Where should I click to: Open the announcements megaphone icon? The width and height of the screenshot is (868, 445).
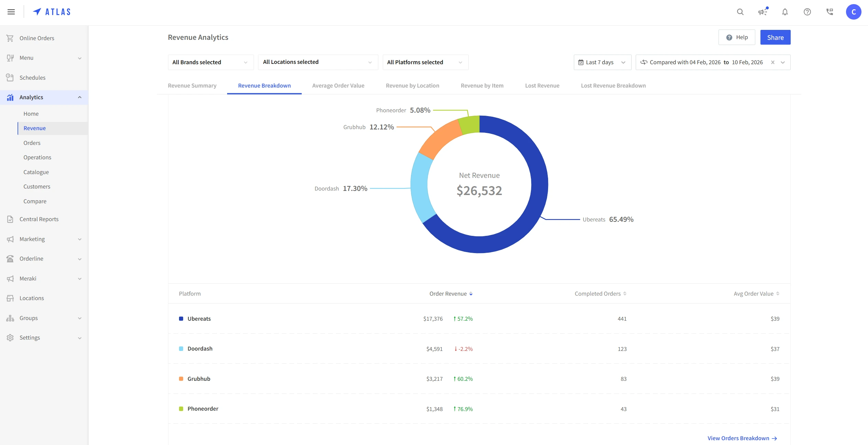point(763,12)
